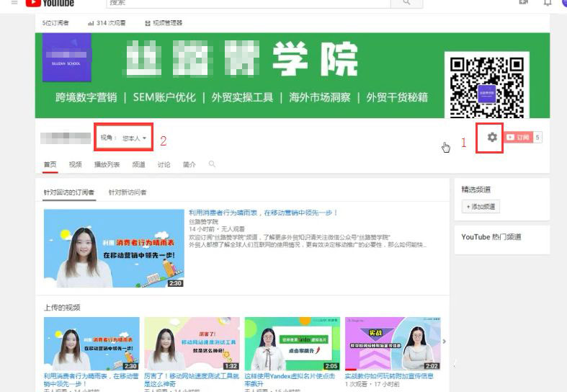Open the 视角 您本人 dropdown

pyautogui.click(x=123, y=138)
